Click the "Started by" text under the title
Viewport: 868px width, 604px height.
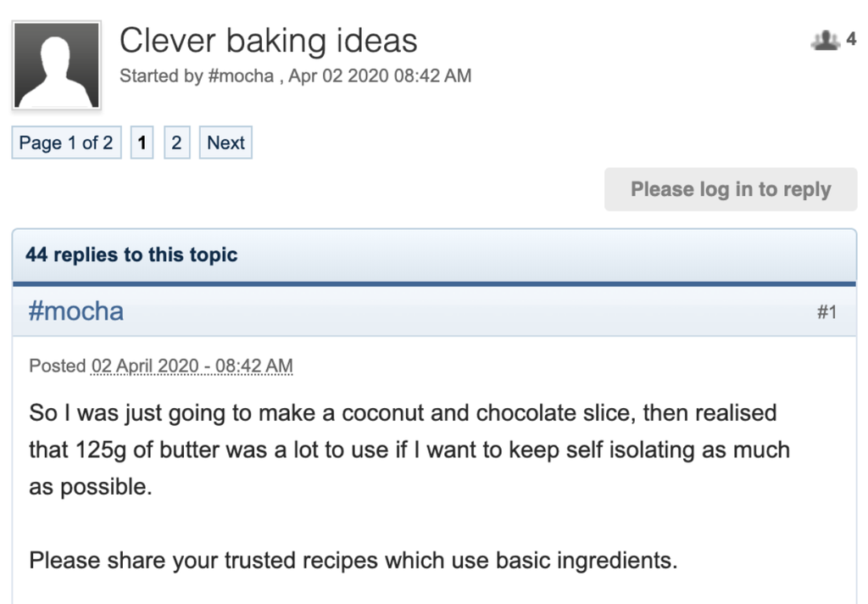point(160,75)
